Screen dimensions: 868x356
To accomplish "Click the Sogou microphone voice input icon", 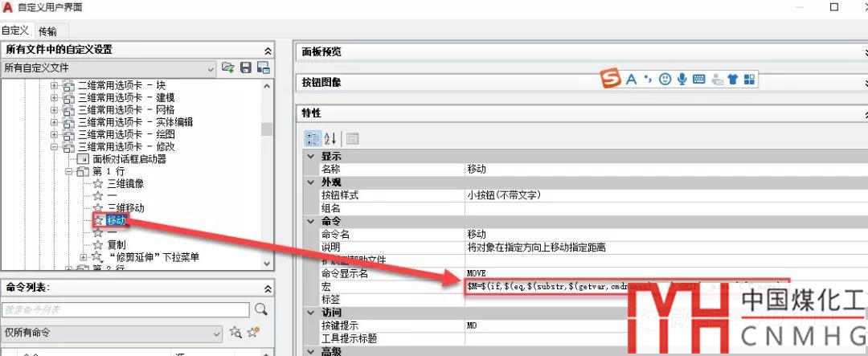I will tap(682, 79).
